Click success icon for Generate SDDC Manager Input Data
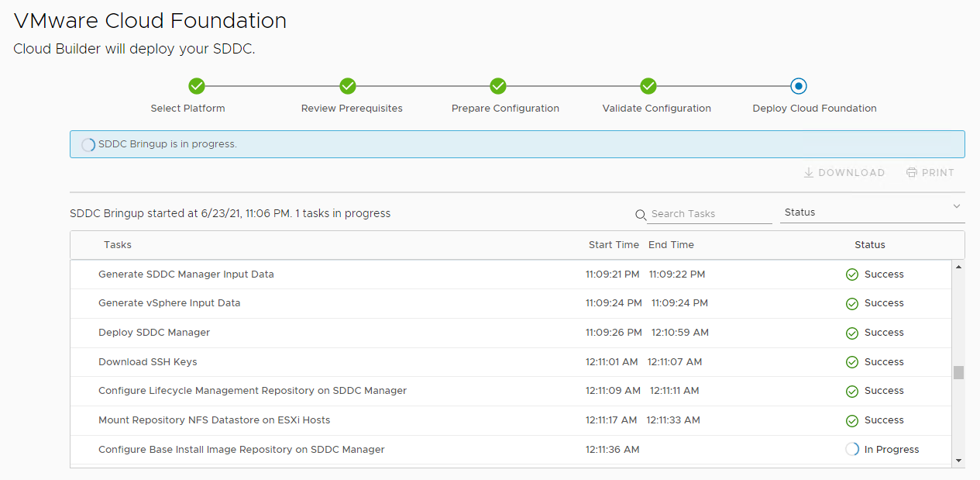This screenshot has height=480, width=980. coord(852,275)
